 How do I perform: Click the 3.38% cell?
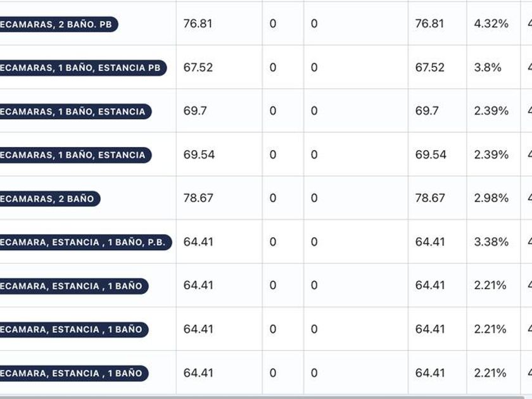pyautogui.click(x=491, y=242)
